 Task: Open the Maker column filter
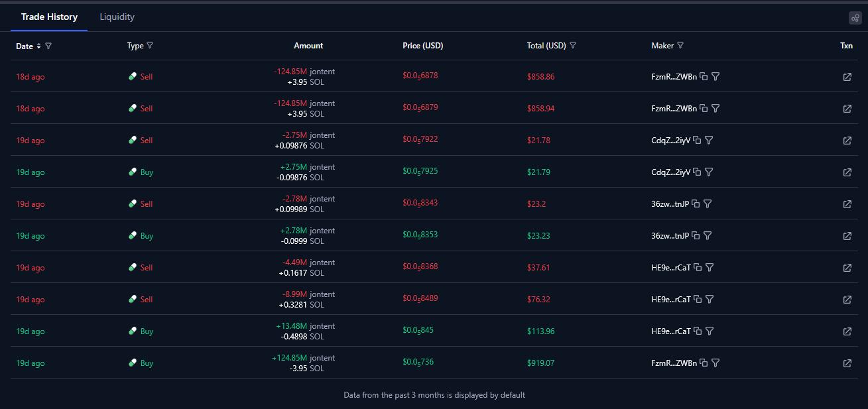(680, 46)
